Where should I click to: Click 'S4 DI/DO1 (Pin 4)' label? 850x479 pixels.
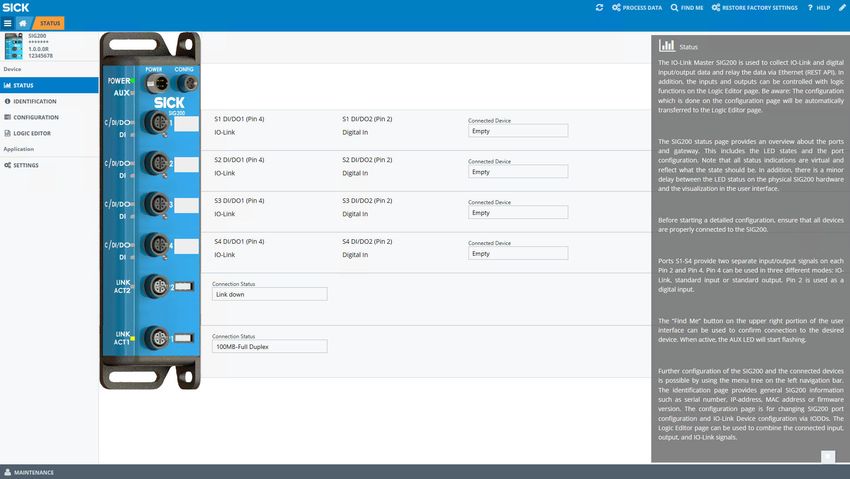point(239,241)
